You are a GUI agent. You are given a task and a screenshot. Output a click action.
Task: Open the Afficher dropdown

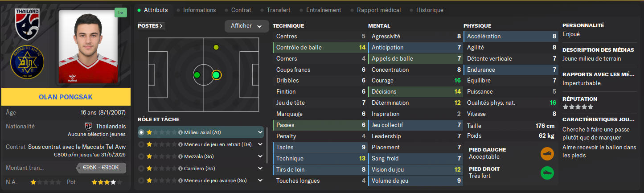coord(246,26)
